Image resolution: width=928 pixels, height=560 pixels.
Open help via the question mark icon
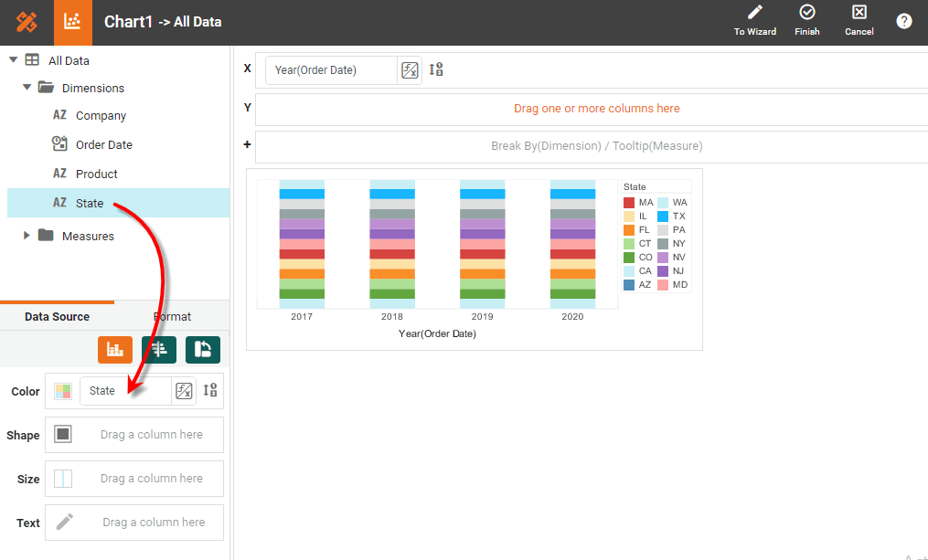point(903,21)
